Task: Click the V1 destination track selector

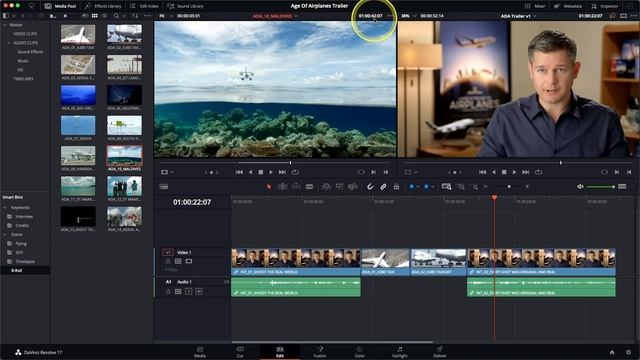Action: point(168,252)
